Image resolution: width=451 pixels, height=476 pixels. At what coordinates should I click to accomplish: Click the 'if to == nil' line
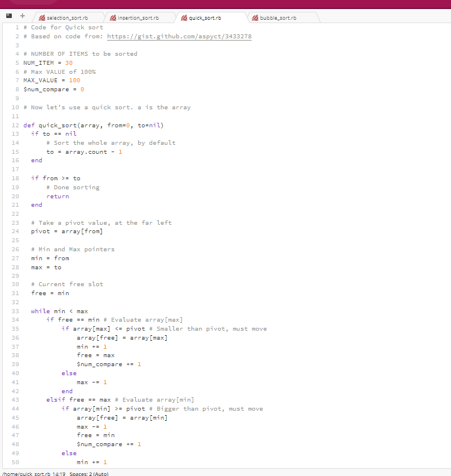point(54,134)
